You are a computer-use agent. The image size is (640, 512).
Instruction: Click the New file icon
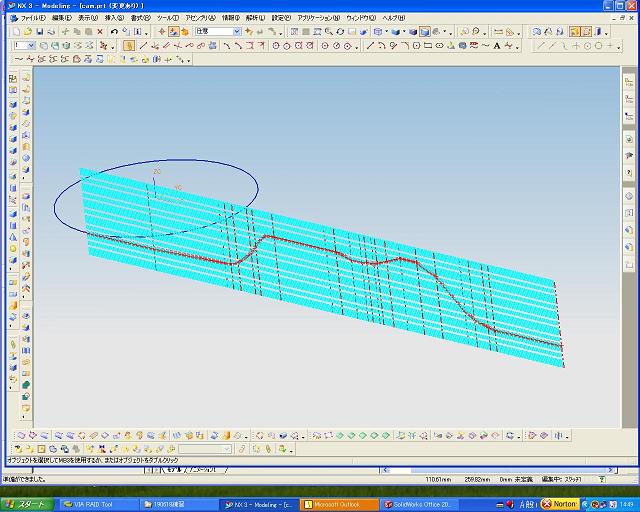[17, 32]
